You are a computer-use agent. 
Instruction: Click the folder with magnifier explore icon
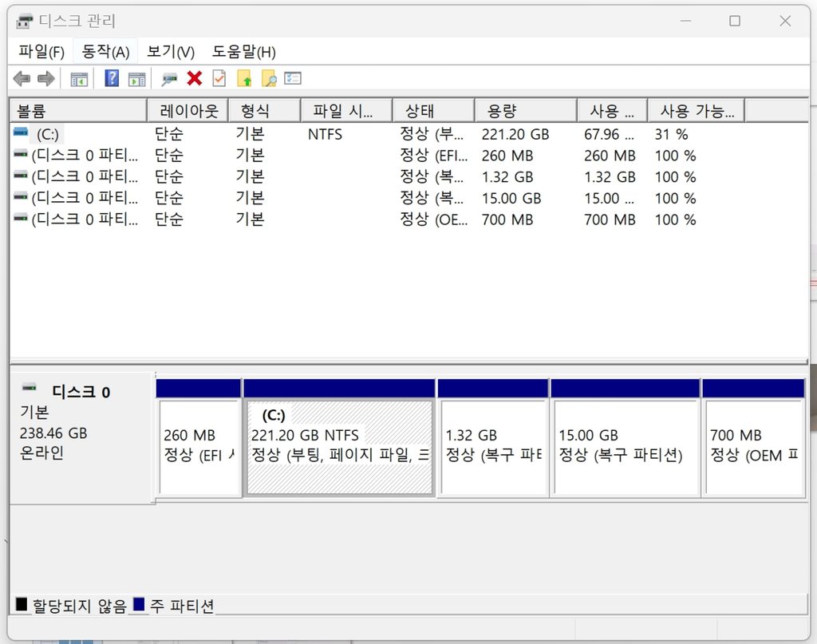click(x=269, y=78)
